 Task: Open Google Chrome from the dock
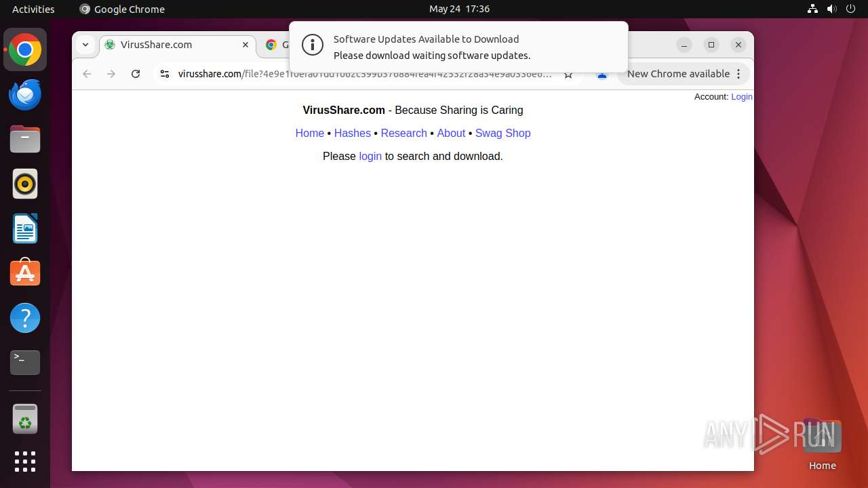point(25,50)
